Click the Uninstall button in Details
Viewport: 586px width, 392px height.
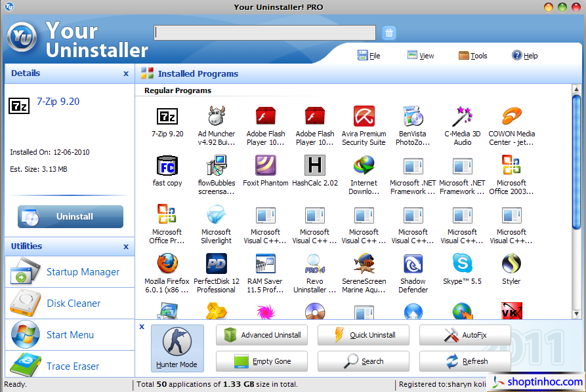click(70, 216)
